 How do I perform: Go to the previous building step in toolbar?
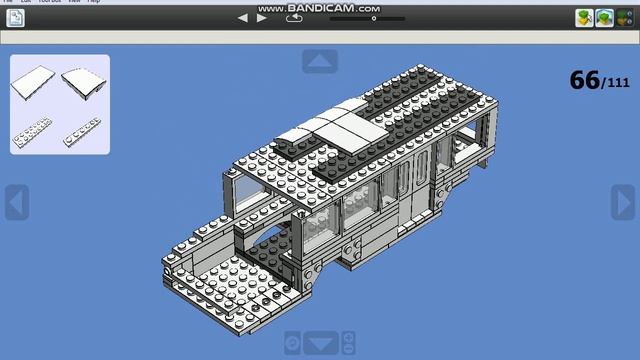(x=243, y=18)
